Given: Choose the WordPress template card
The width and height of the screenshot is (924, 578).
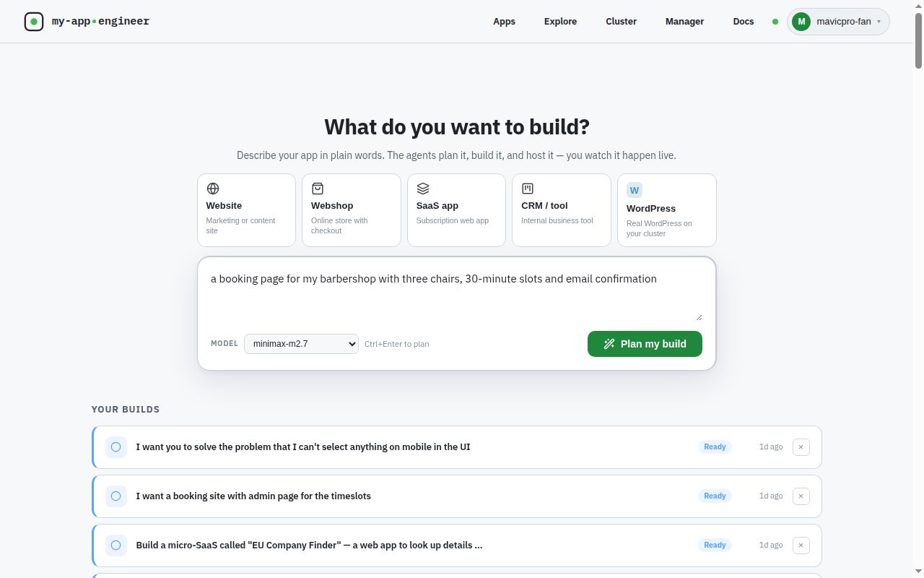Looking at the screenshot, I should [667, 210].
